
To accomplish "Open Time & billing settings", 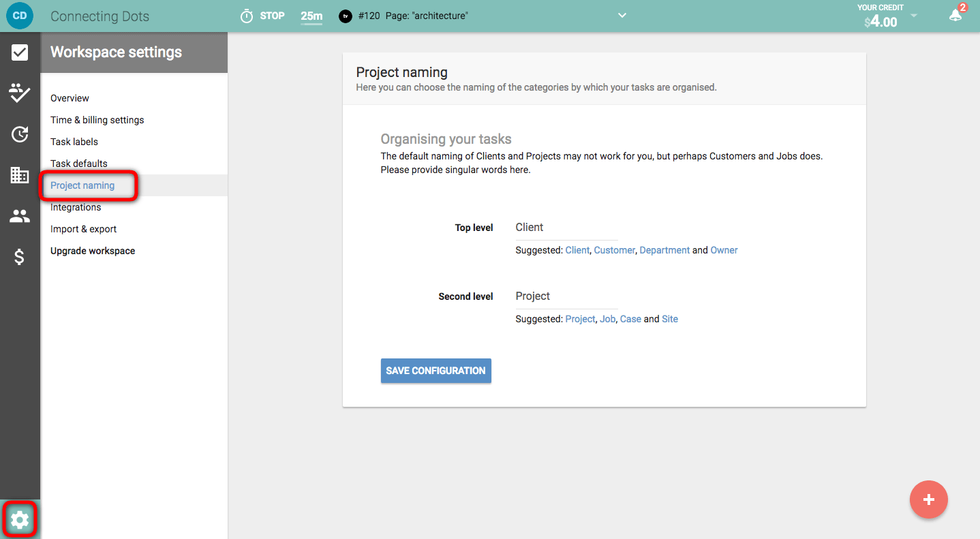I will pyautogui.click(x=97, y=120).
